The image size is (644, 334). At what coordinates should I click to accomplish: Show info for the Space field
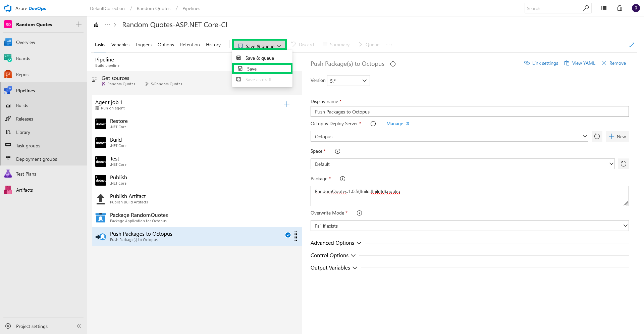click(337, 151)
